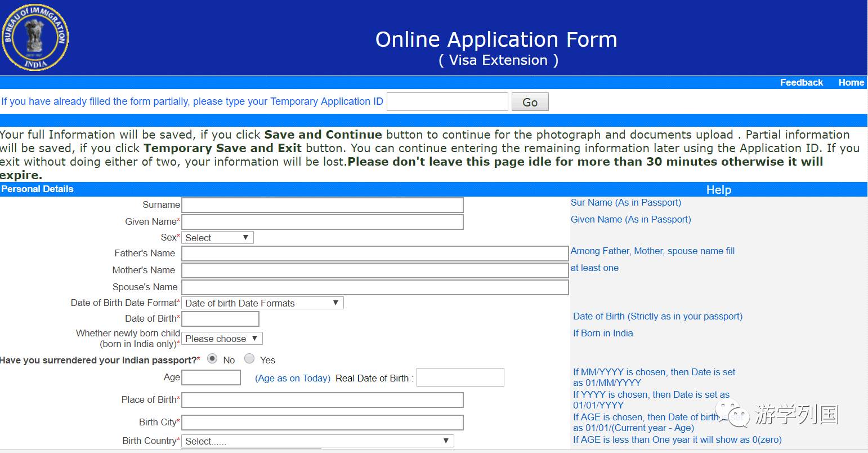Click the 'Have you surrendered your Indian passport?' label
Viewport: 868px width, 453px height.
pos(99,361)
